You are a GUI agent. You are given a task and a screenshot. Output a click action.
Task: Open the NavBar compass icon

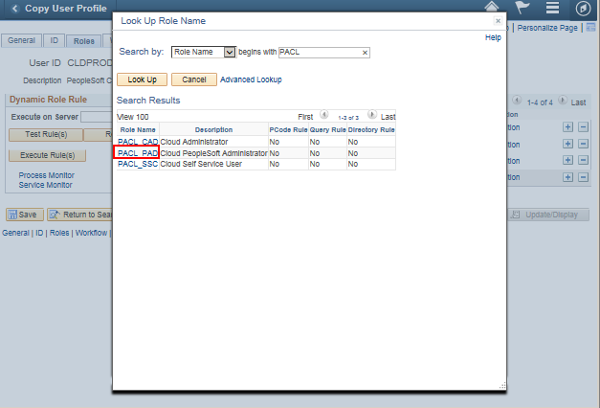[583, 8]
